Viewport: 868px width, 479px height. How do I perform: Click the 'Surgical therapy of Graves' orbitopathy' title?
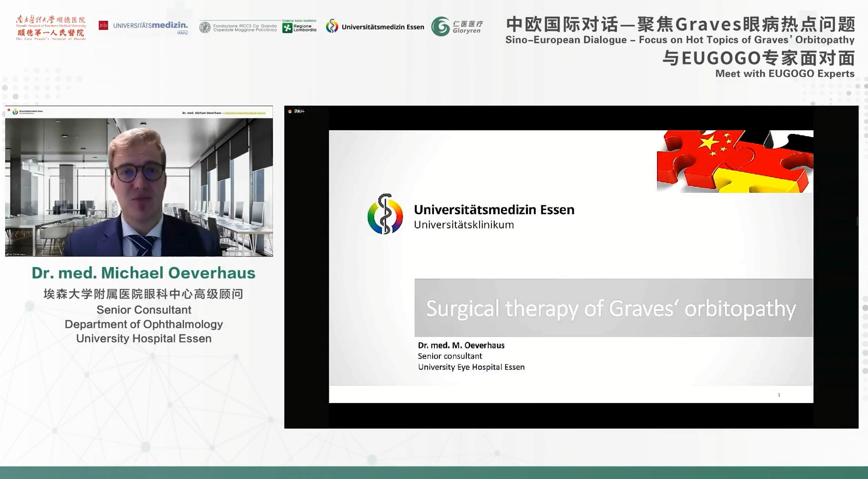(x=610, y=308)
